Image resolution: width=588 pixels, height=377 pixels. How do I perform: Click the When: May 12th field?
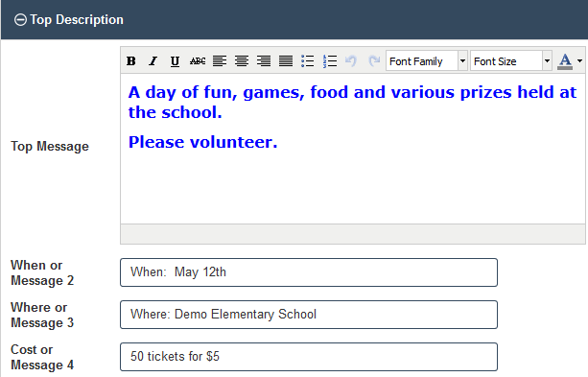pyautogui.click(x=309, y=272)
